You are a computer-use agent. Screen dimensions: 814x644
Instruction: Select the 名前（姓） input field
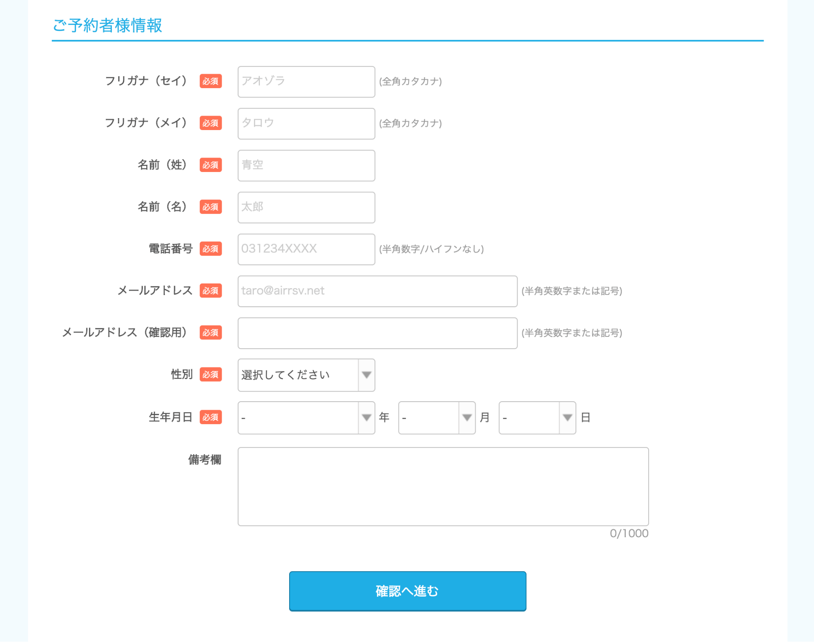coord(306,165)
